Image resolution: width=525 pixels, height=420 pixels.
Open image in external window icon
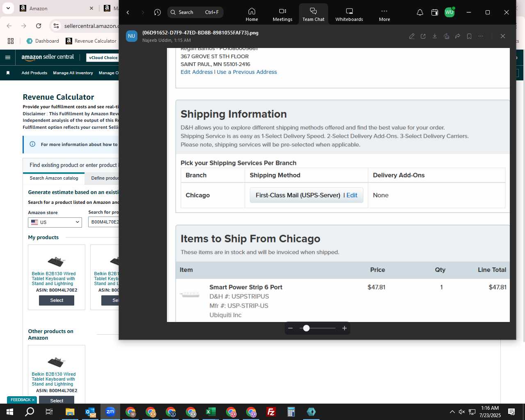[423, 36]
